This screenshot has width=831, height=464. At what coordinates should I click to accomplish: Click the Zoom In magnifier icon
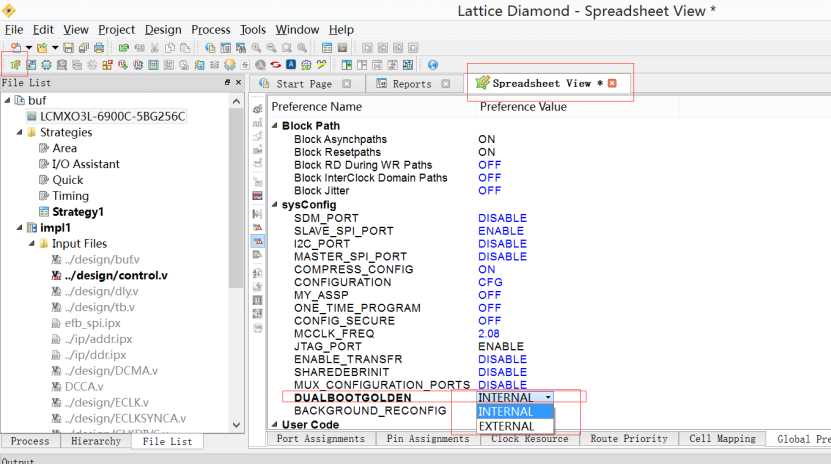256,48
